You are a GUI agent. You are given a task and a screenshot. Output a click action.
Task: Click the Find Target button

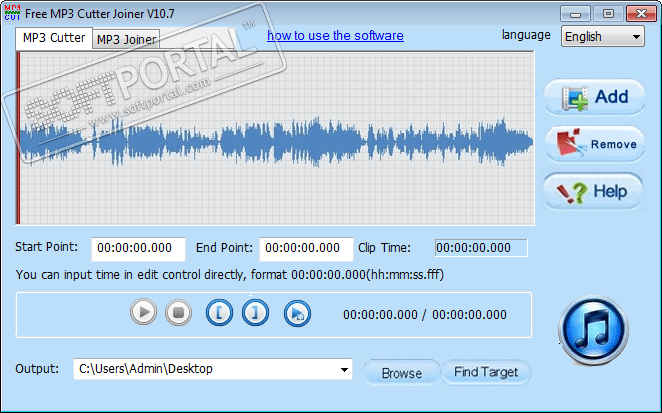(486, 373)
